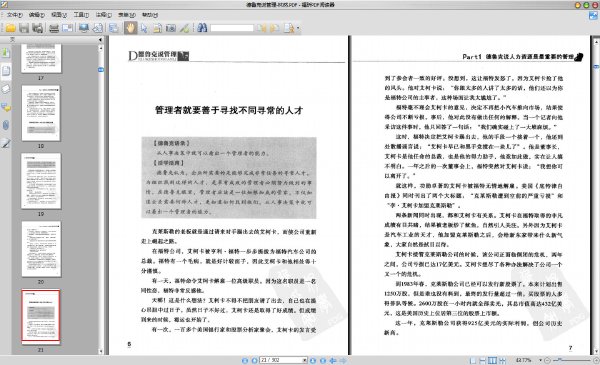Toggle the navigation panel layout icon
This screenshot has height=365, width=600.
pos(114,28)
